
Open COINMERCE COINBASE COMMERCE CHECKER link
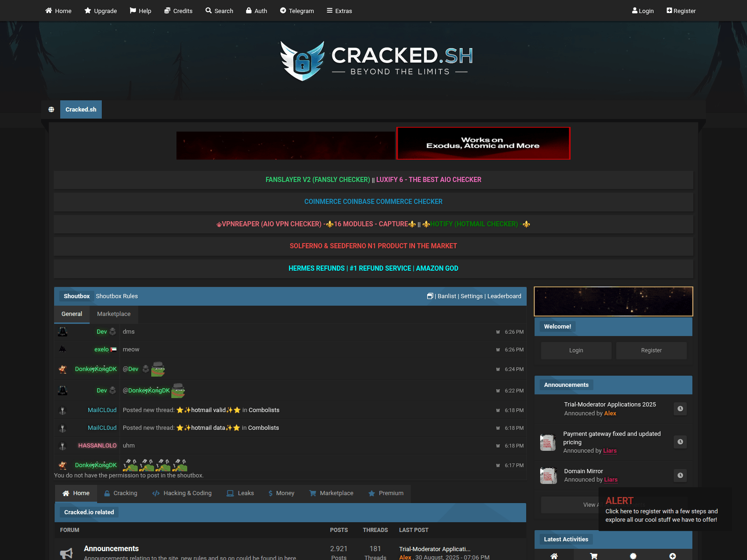pos(373,202)
